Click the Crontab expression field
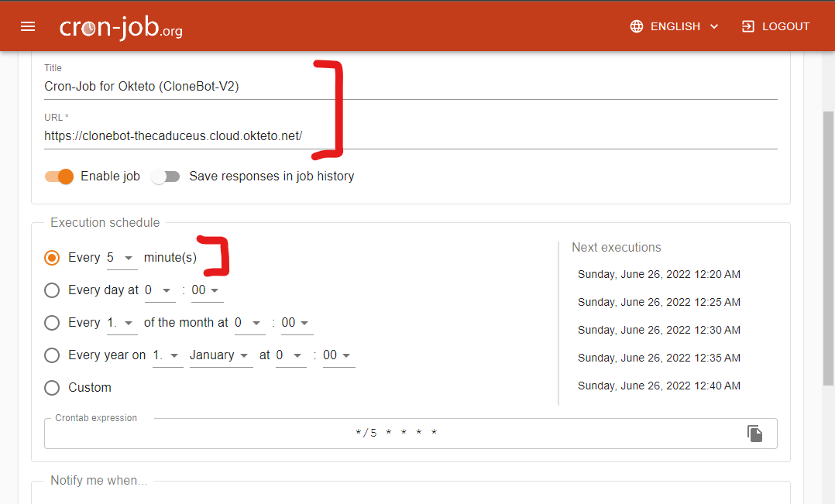 coord(411,434)
